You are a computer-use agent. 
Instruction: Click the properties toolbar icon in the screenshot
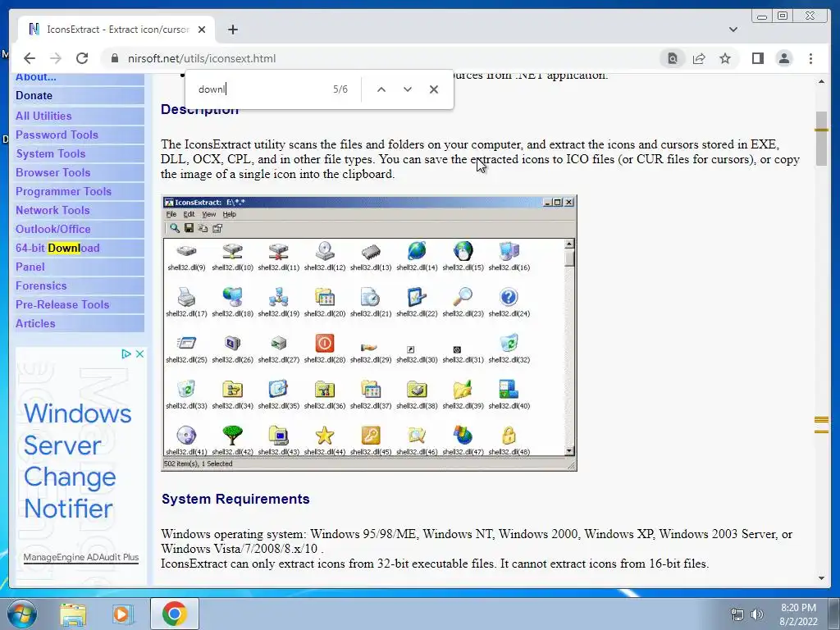coord(217,228)
